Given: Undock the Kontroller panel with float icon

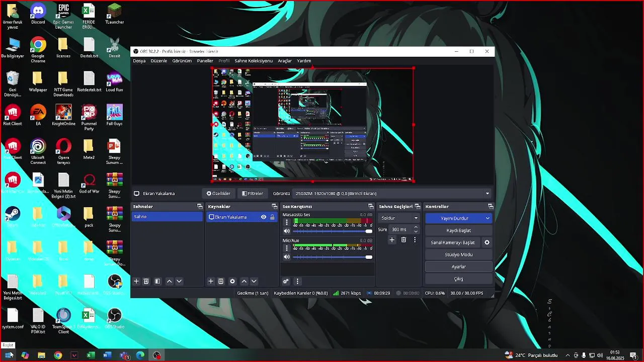Looking at the screenshot, I should click(491, 207).
